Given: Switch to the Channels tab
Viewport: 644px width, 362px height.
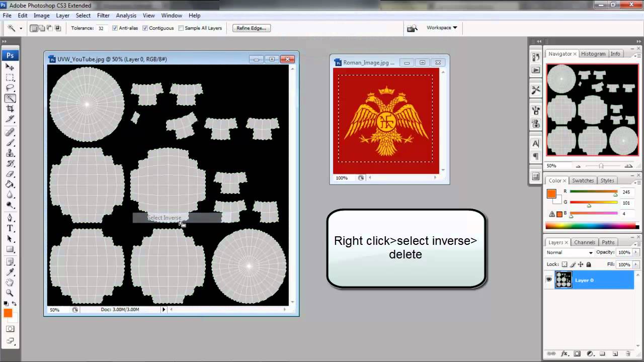Looking at the screenshot, I should click(585, 242).
